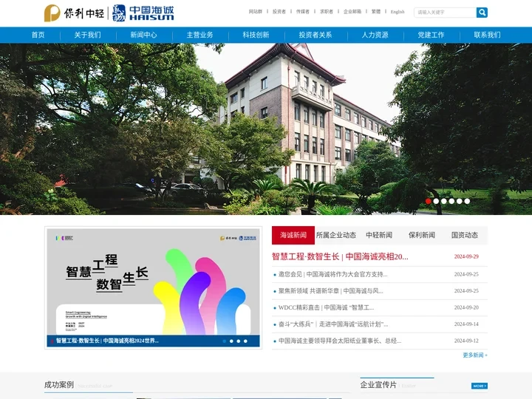Viewport: 532px width, 399px height.
Task: Switch to English language version
Action: click(398, 12)
